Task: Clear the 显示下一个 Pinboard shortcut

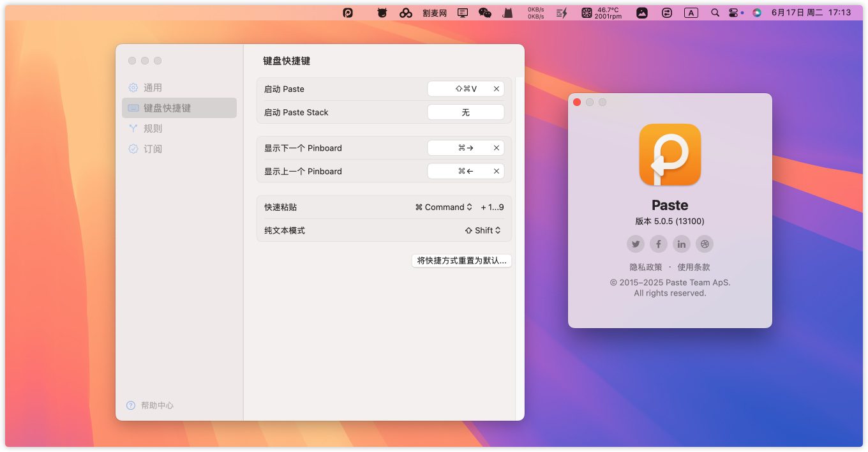Action: point(497,148)
